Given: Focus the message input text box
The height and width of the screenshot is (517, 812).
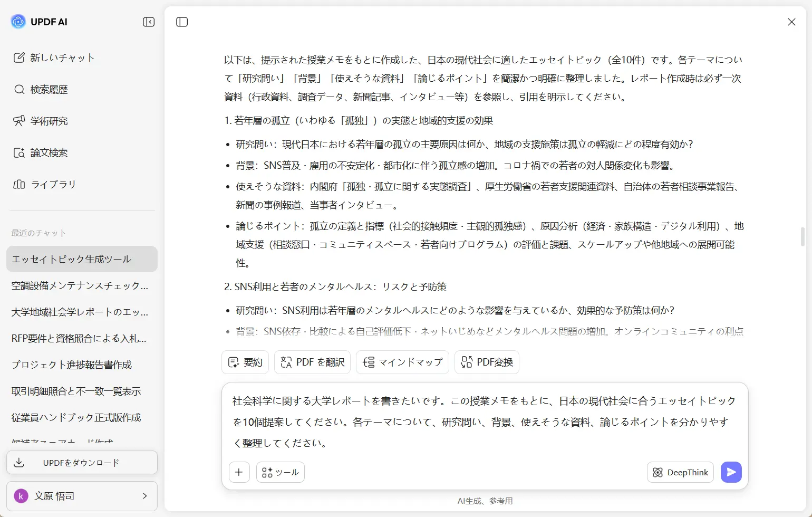Looking at the screenshot, I should tap(485, 422).
